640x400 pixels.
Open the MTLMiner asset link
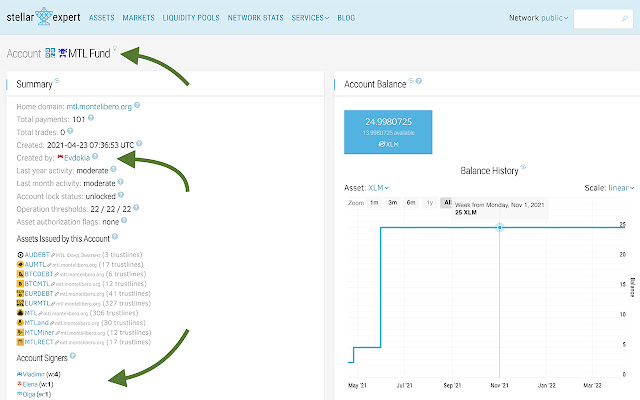click(x=39, y=332)
